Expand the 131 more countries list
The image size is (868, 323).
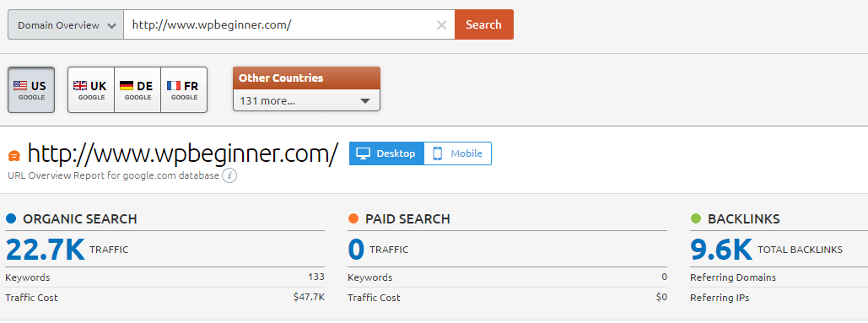coord(307,101)
